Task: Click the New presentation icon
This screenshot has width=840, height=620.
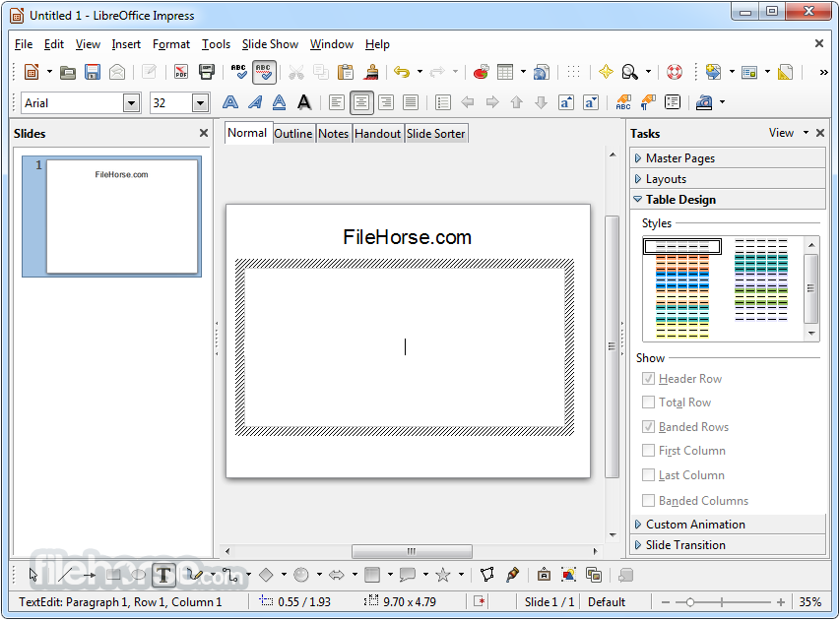Action: coord(32,72)
